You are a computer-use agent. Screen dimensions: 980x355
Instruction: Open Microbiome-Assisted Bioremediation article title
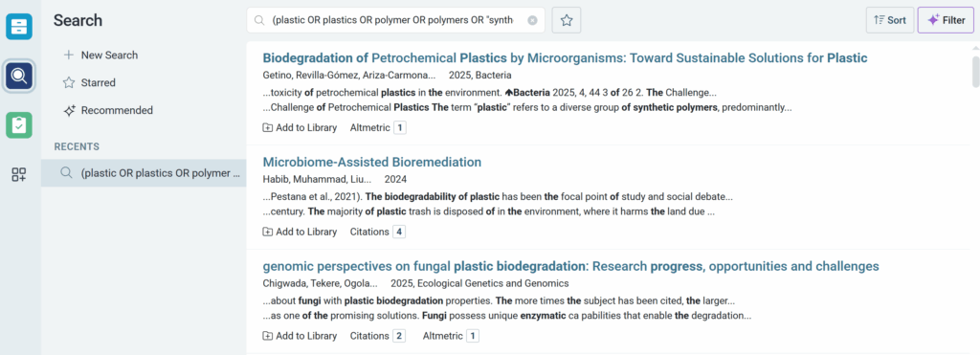[x=372, y=163]
